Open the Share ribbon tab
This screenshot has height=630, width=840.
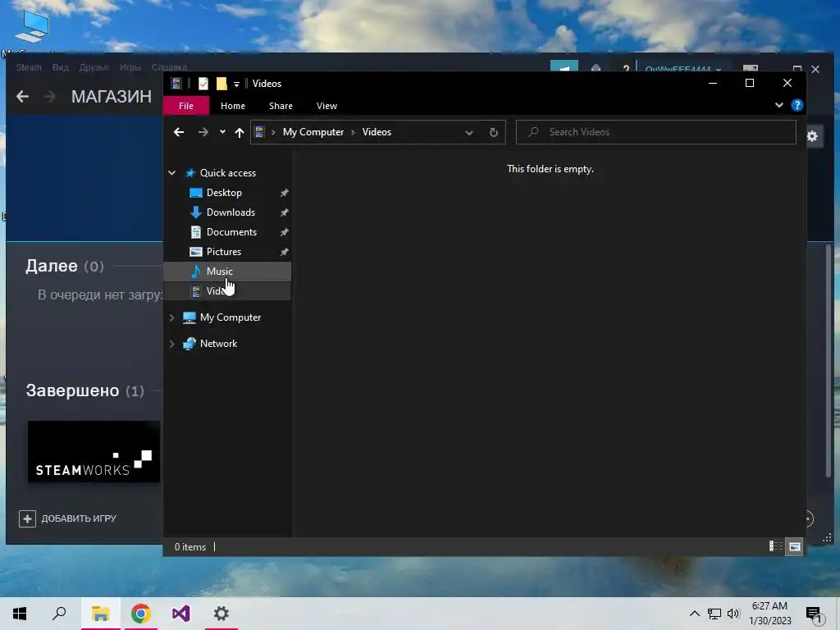click(x=281, y=106)
